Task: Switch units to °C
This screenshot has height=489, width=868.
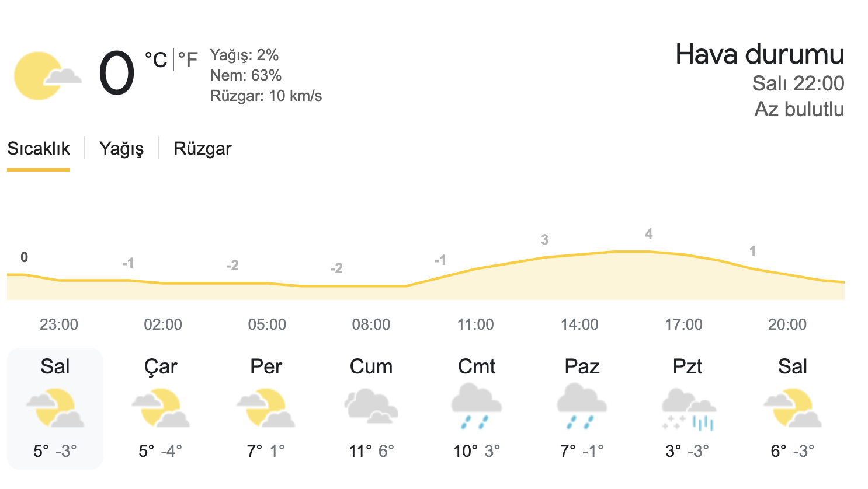Action: tap(156, 60)
